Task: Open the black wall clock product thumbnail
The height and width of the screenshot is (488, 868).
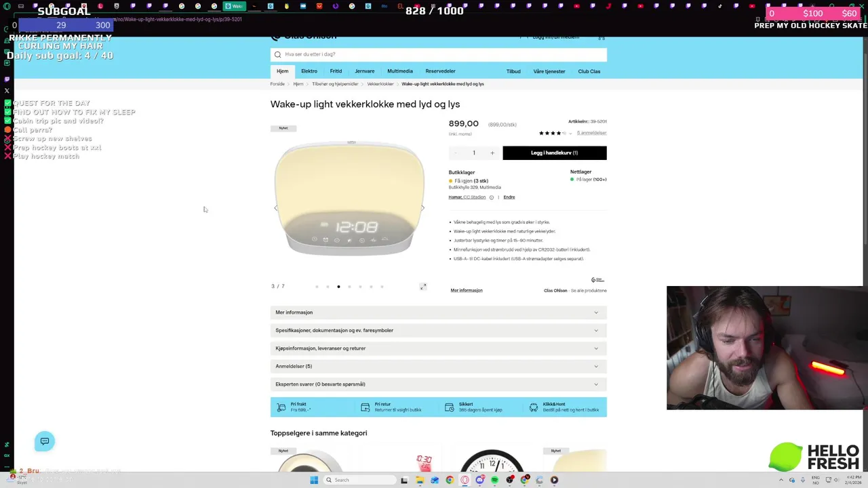Action: pos(492,461)
